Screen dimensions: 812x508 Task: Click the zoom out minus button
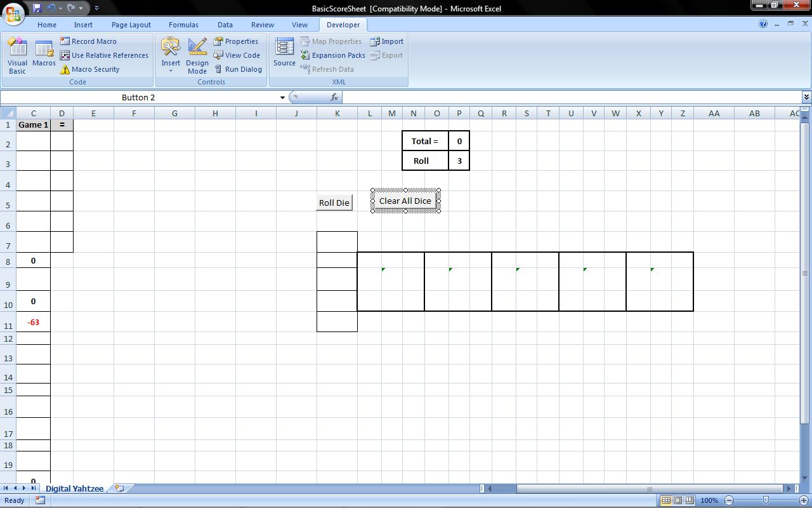[730, 500]
